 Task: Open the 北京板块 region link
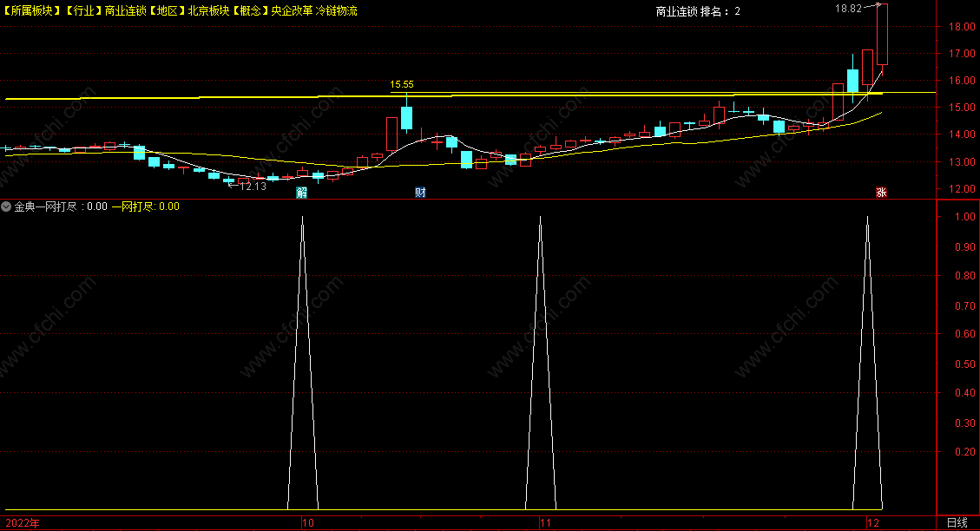208,10
